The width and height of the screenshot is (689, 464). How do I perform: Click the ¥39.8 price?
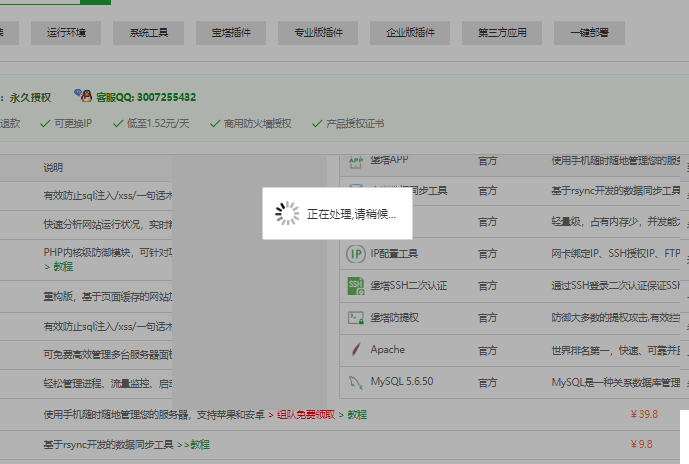[x=644, y=414]
